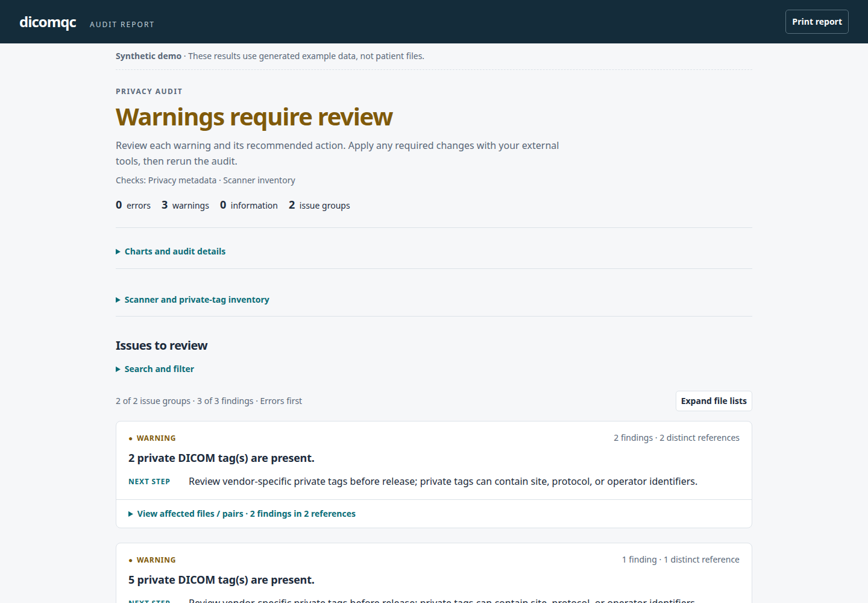Click the 'AUDIT REPORT' header label

point(122,25)
